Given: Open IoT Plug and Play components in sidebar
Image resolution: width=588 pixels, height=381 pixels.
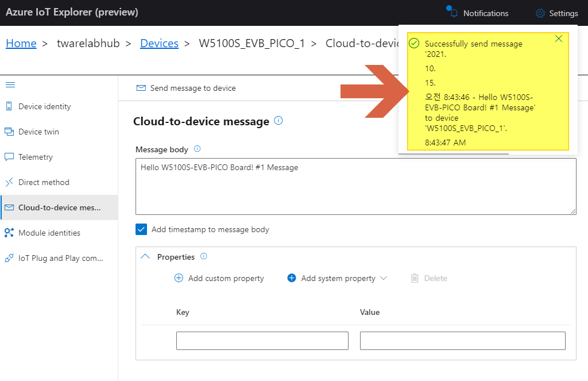Looking at the screenshot, I should (x=59, y=258).
